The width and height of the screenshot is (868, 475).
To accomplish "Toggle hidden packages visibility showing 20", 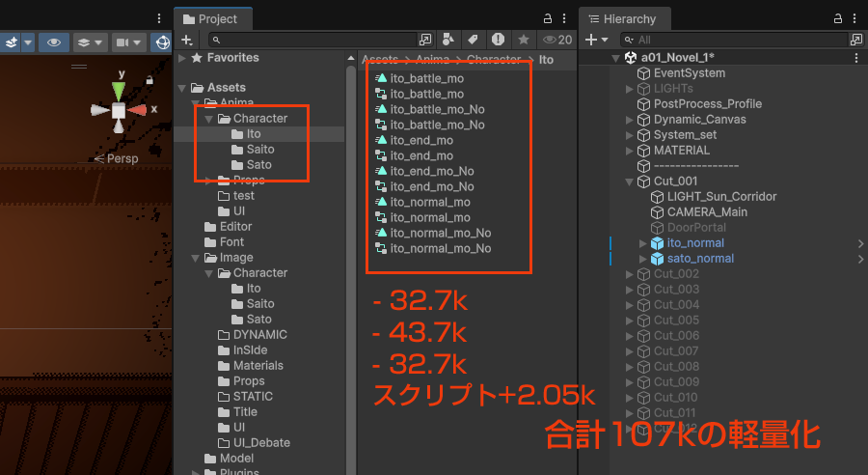I will [556, 40].
